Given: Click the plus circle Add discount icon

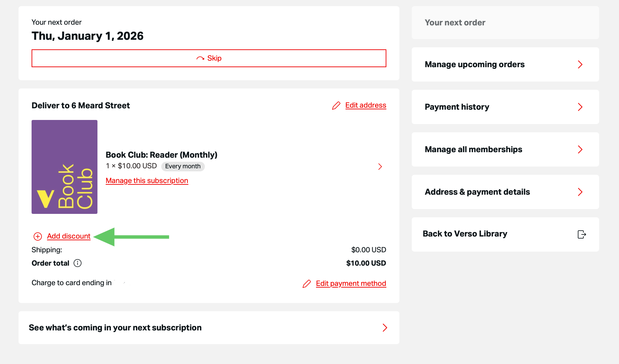Looking at the screenshot, I should pos(38,236).
